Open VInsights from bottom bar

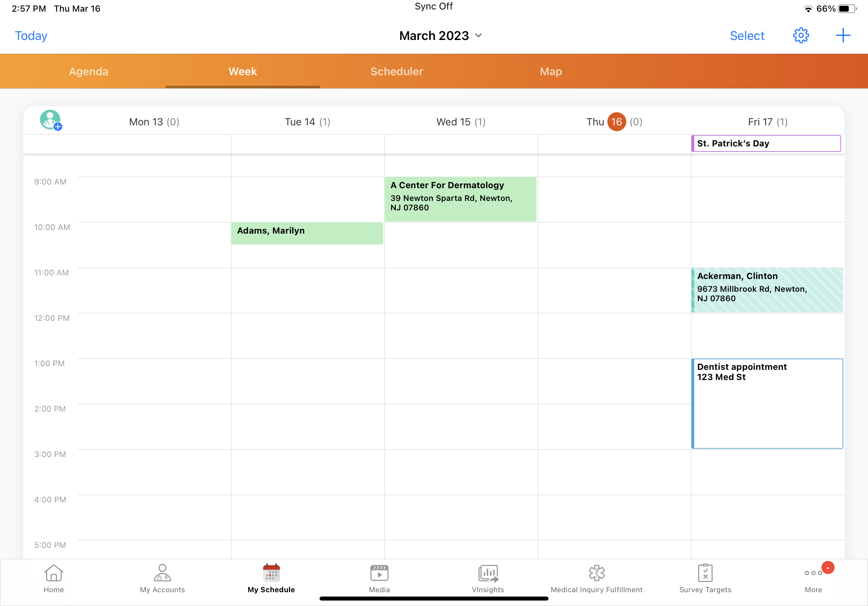pos(488,578)
